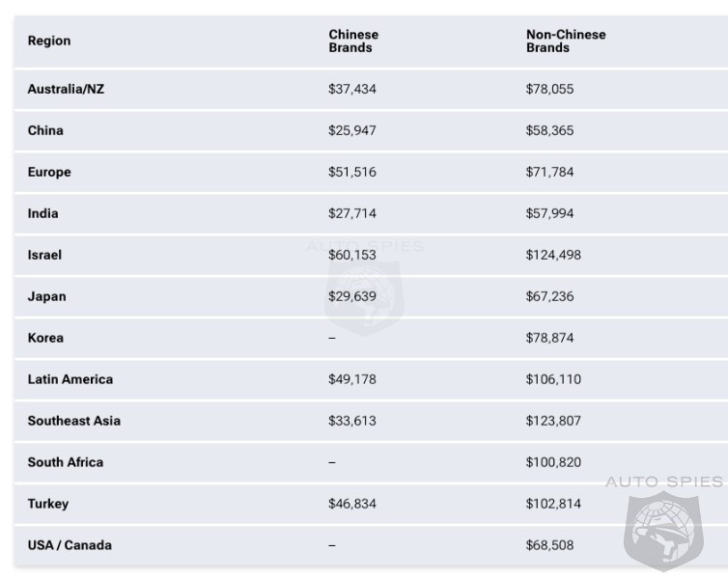The image size is (728, 579).
Task: Select the Korea row label
Action: click(x=45, y=338)
